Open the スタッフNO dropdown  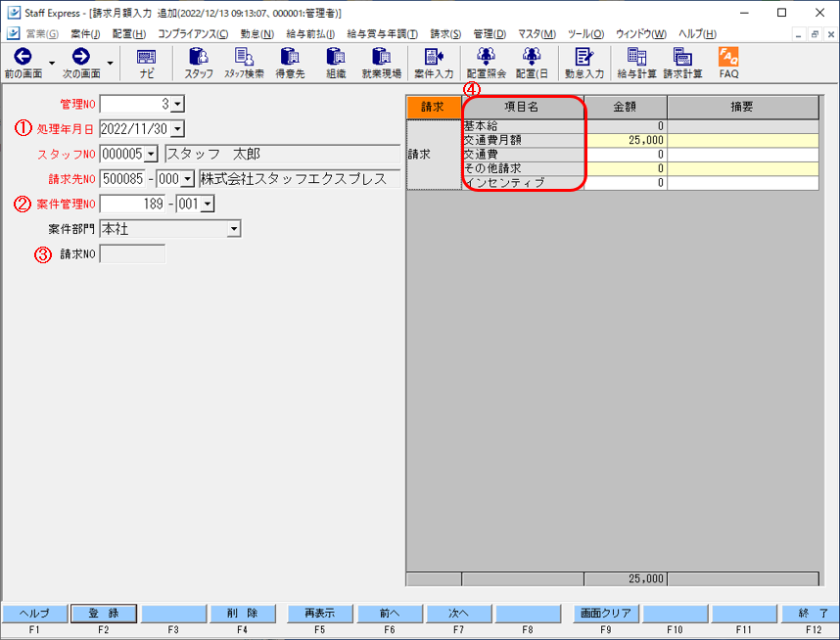151,155
